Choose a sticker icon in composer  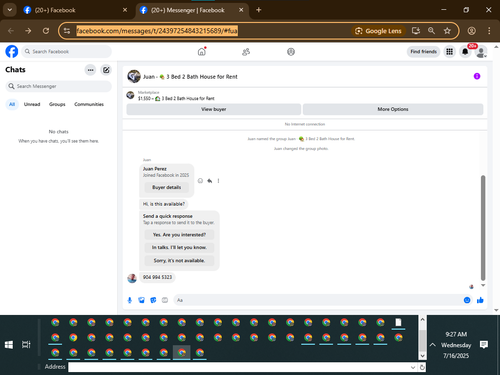(x=153, y=300)
